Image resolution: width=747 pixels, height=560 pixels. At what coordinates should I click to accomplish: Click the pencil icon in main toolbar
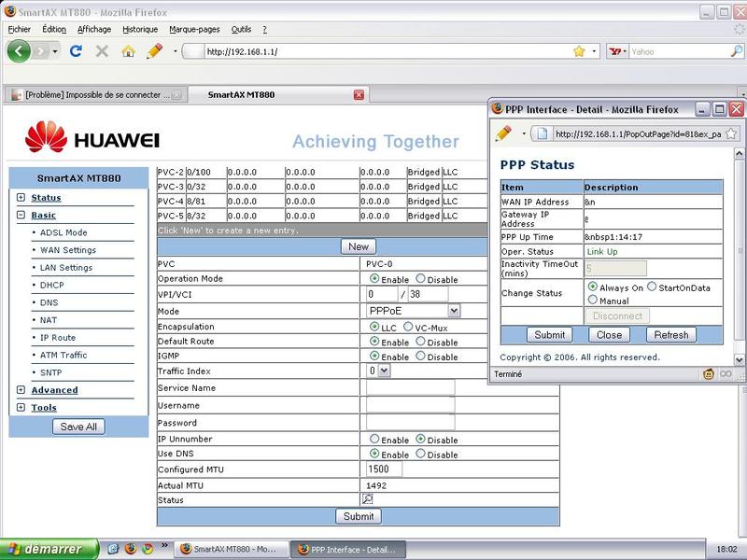pos(154,51)
